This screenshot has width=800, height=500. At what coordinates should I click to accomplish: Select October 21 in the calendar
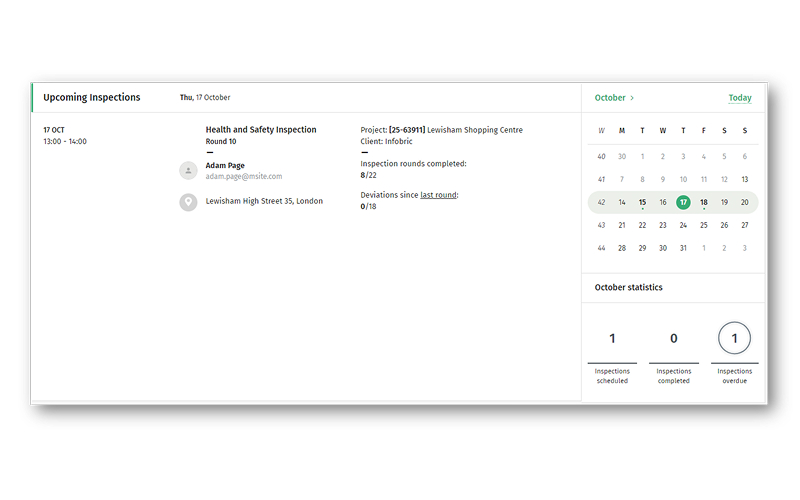pyautogui.click(x=622, y=225)
